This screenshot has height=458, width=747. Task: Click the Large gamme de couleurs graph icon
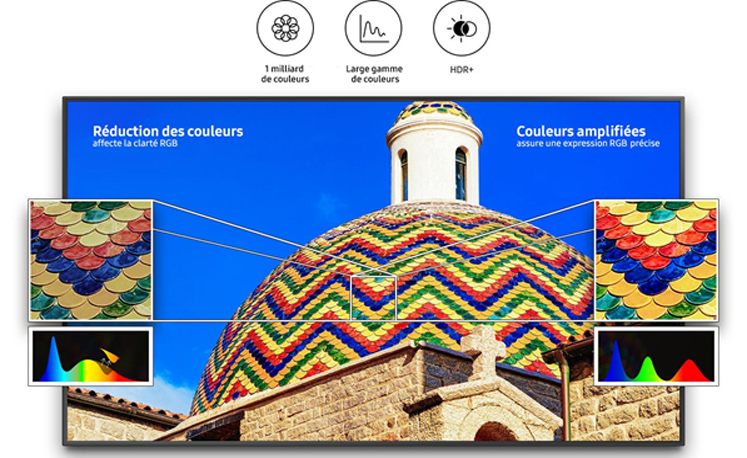point(374,28)
